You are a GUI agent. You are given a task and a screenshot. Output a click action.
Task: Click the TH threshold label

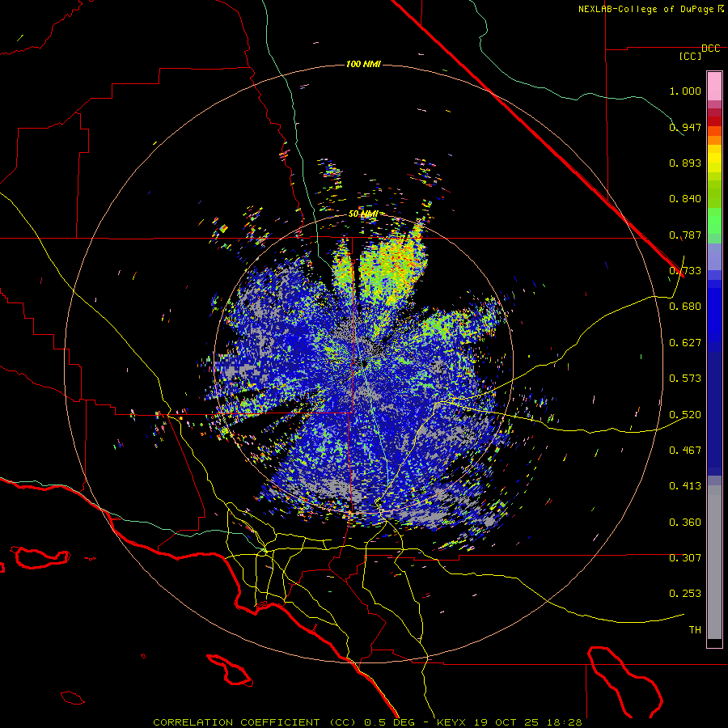point(695,630)
